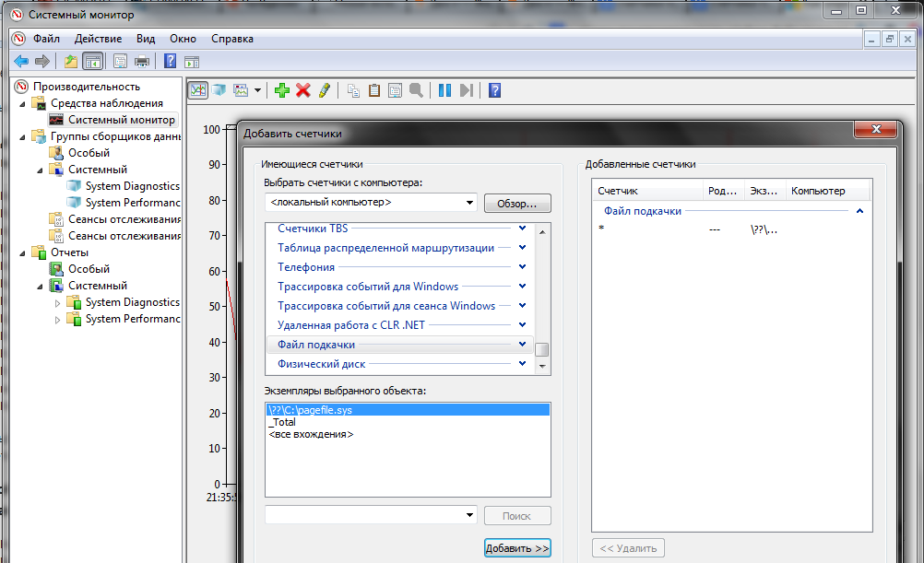Open the Вид menu
The height and width of the screenshot is (563, 924).
click(x=146, y=39)
